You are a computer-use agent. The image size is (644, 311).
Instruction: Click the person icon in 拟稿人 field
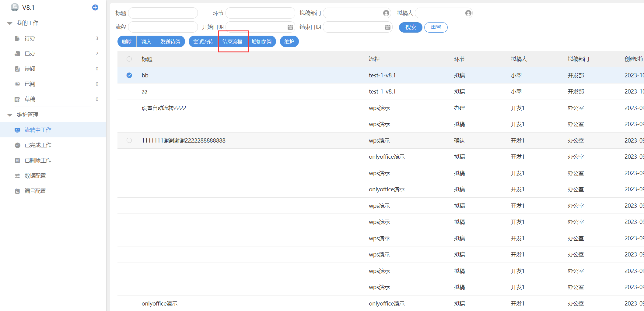[x=468, y=13]
